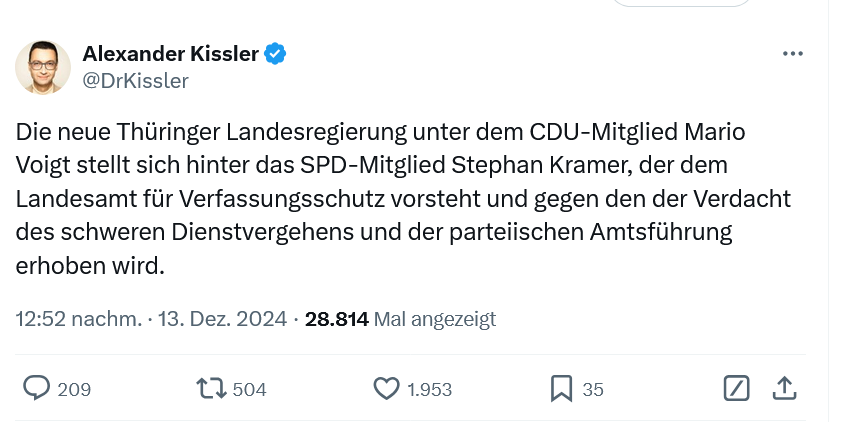Click the blue verified badge
The image size is (841, 422).
coord(276,53)
